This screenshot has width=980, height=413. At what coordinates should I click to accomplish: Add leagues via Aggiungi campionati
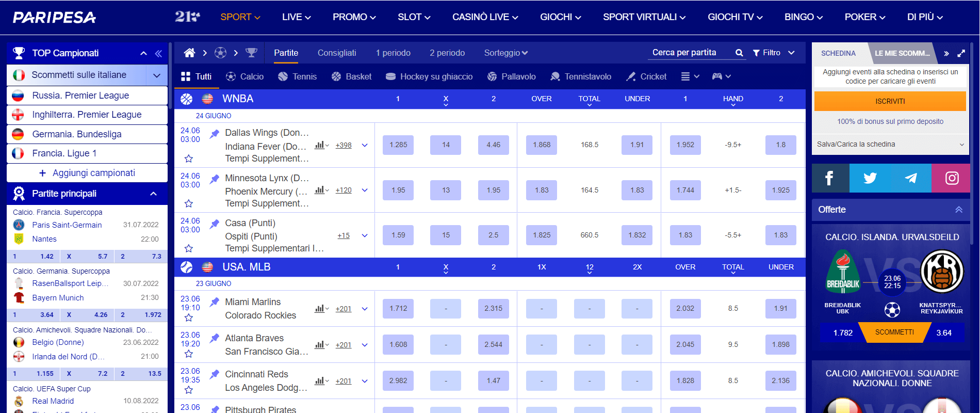point(87,173)
